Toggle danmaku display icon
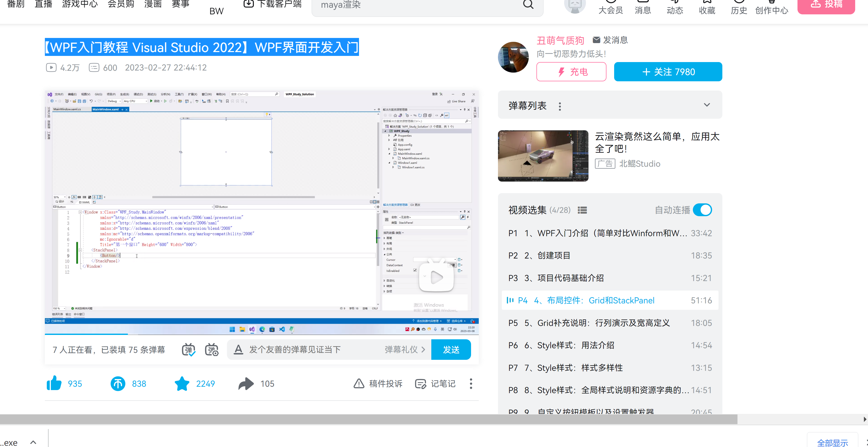Screen dimensions: 868x447 coord(188,350)
